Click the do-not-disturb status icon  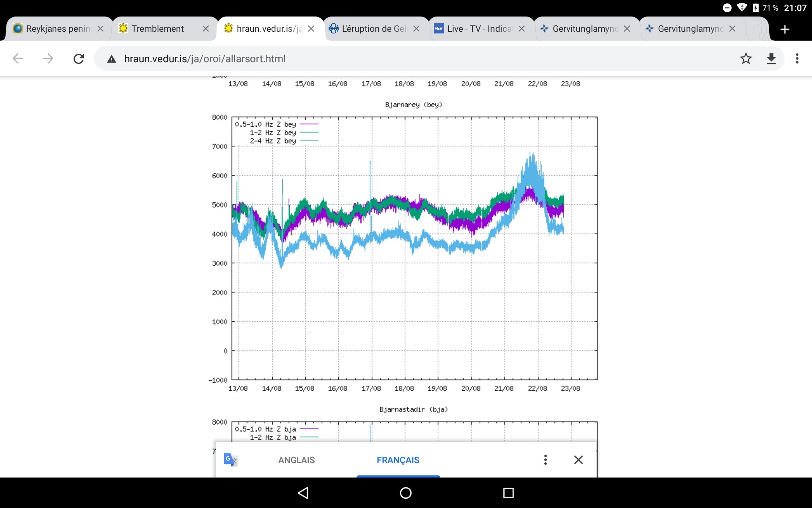pyautogui.click(x=727, y=8)
